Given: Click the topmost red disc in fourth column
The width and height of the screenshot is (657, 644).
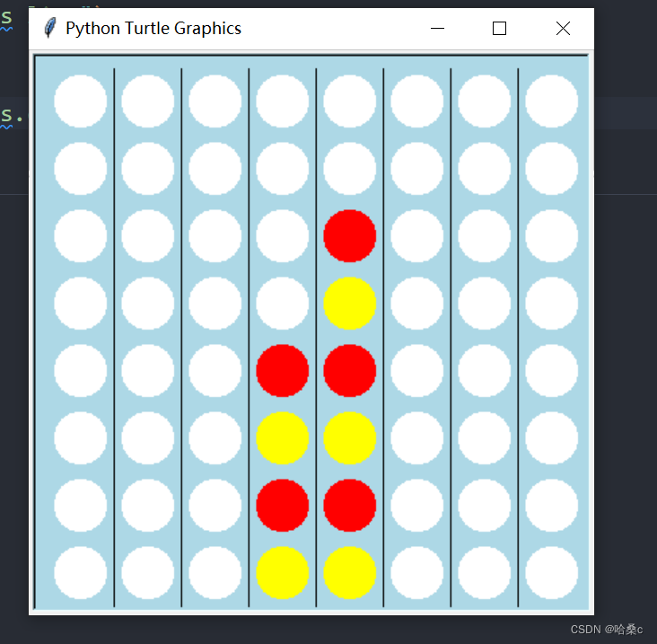Looking at the screenshot, I should click(283, 371).
